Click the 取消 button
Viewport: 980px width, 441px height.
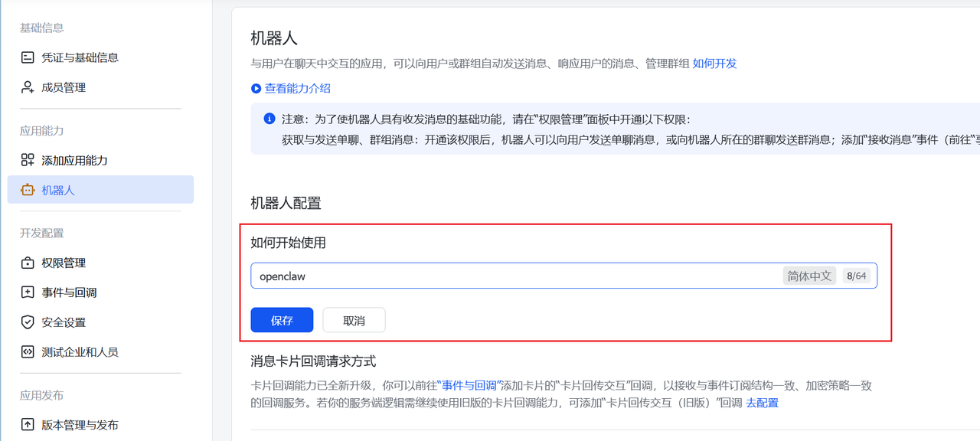pos(354,319)
